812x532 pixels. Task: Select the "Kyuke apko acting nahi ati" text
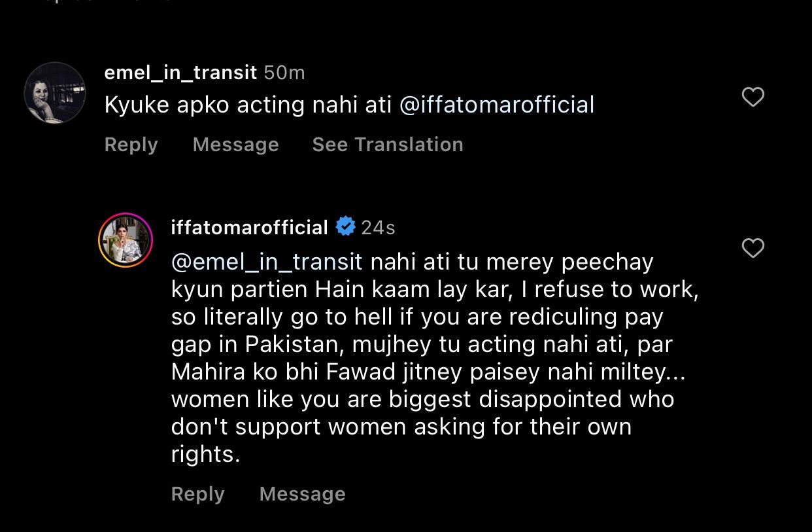(248, 105)
